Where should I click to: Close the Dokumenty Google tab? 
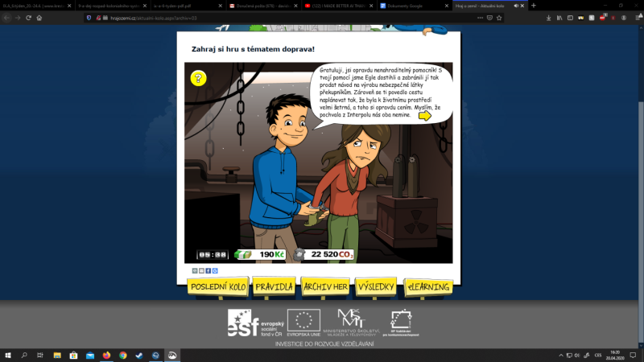point(447,6)
